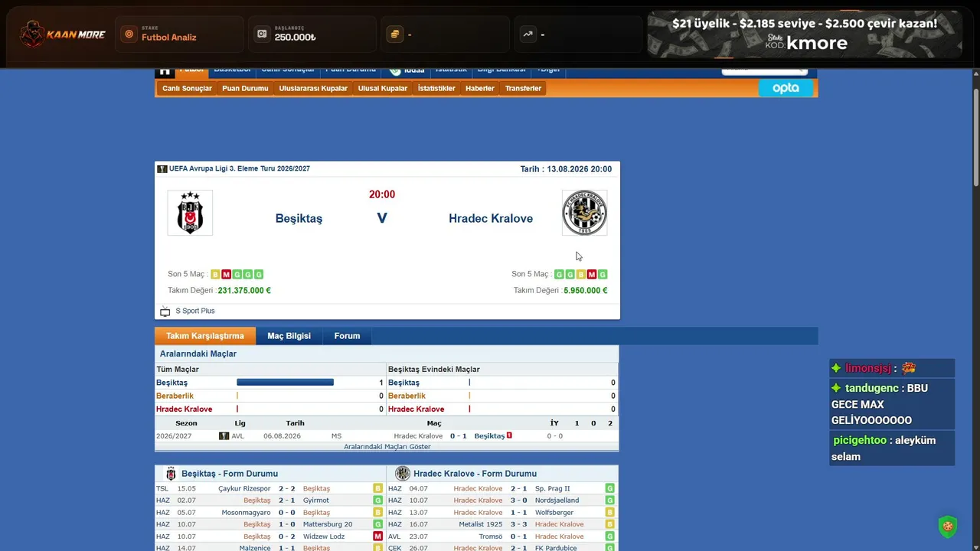Click the Aralarındaki Maçlar section heading
Image resolution: width=980 pixels, height=551 pixels.
pyautogui.click(x=198, y=354)
